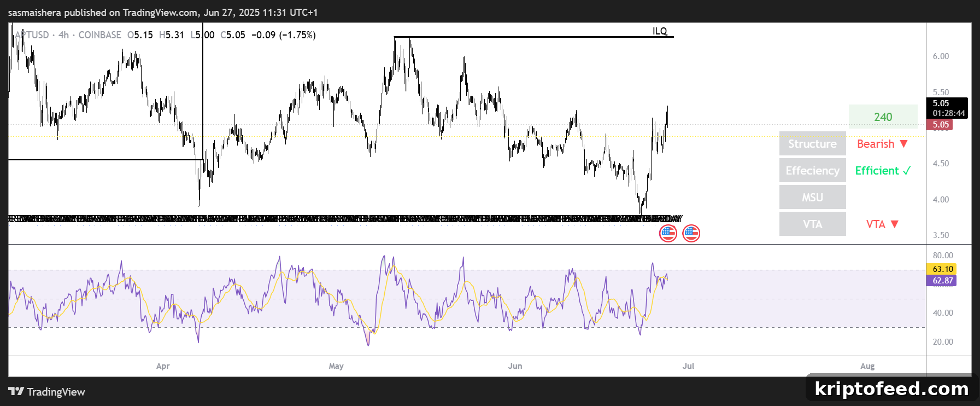Click the -0.09 (-1.75%) change value
Screen dimensions: 980x406
(x=284, y=35)
